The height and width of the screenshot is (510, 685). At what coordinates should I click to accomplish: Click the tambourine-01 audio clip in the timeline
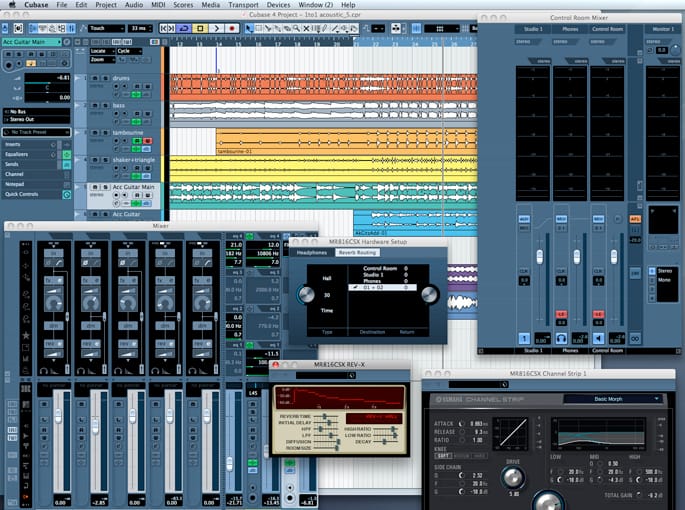point(346,142)
